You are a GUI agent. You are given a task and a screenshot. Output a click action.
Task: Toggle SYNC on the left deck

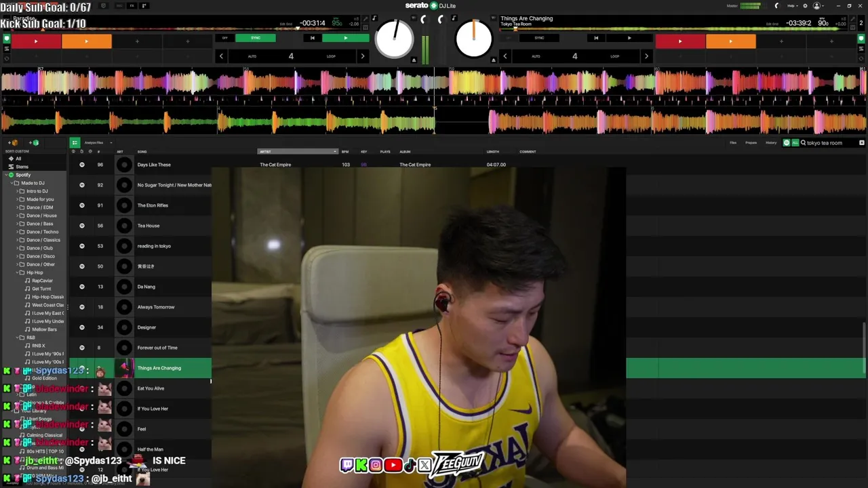pos(256,38)
